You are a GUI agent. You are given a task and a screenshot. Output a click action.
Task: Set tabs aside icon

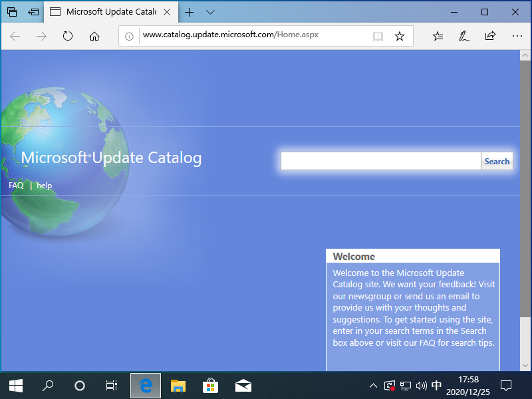pyautogui.click(x=33, y=12)
